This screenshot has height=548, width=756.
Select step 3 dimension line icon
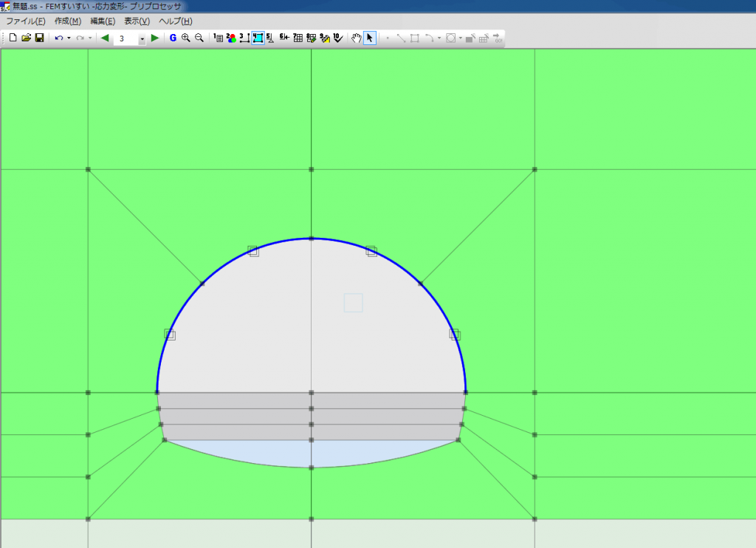244,38
